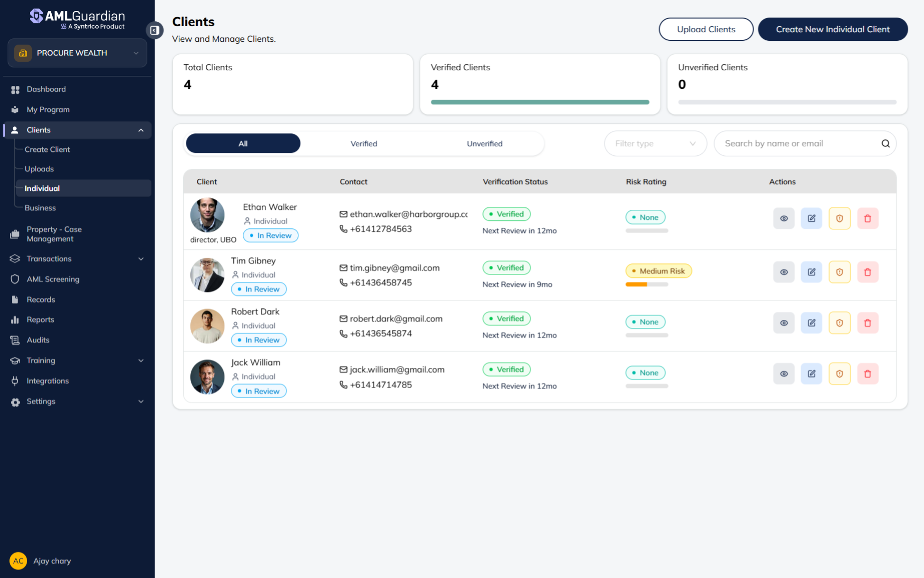Expand the Settings sidebar section

coord(141,401)
